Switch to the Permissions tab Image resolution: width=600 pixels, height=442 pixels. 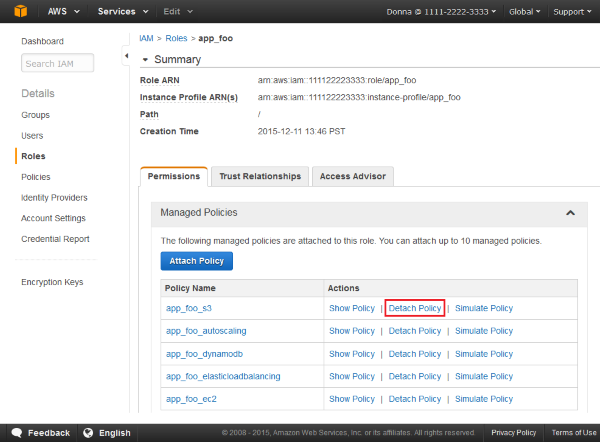[x=174, y=176]
